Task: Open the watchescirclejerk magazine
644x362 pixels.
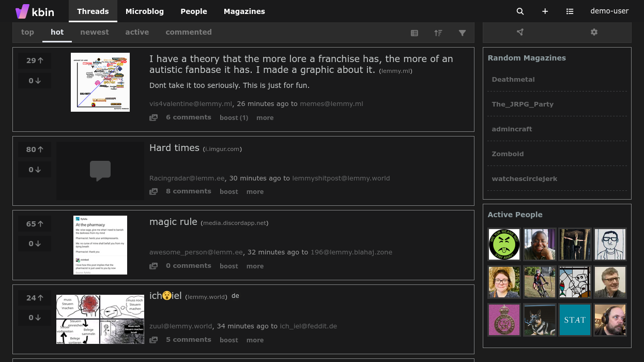Action: (524, 179)
